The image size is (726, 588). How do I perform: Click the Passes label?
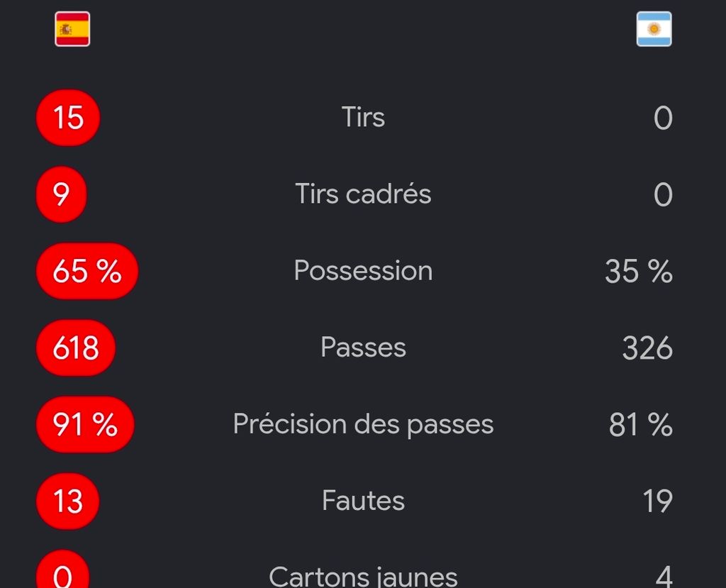(363, 347)
